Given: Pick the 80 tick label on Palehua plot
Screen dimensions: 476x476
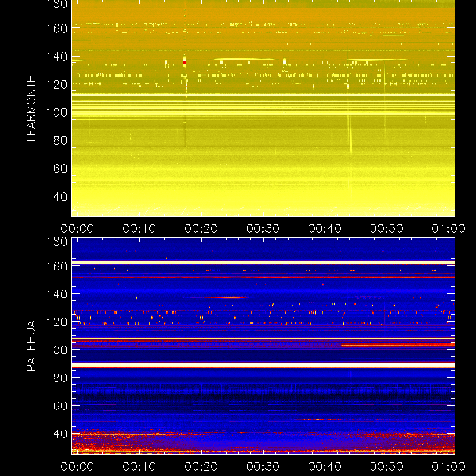Looking at the screenshot, I should click(x=61, y=378).
